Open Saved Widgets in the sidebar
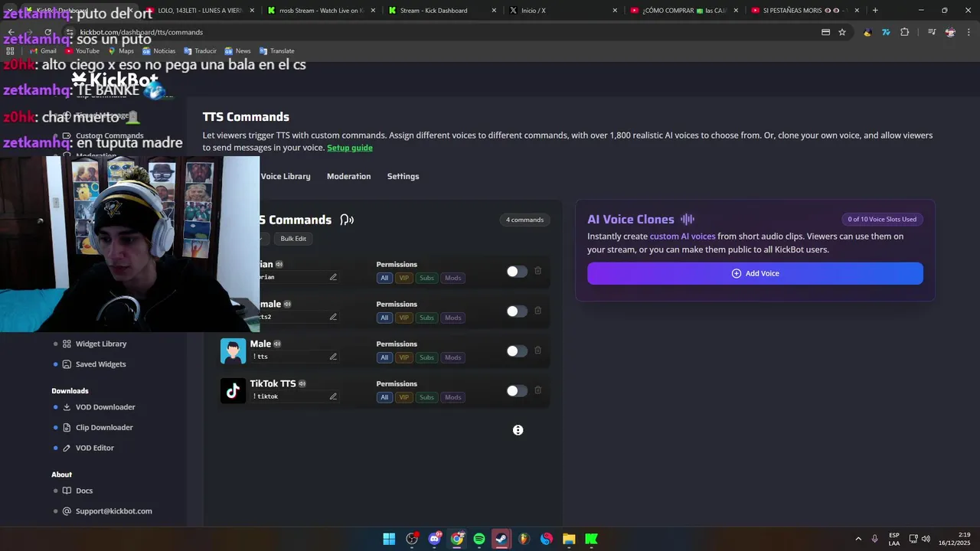Image resolution: width=980 pixels, height=551 pixels. click(x=100, y=364)
